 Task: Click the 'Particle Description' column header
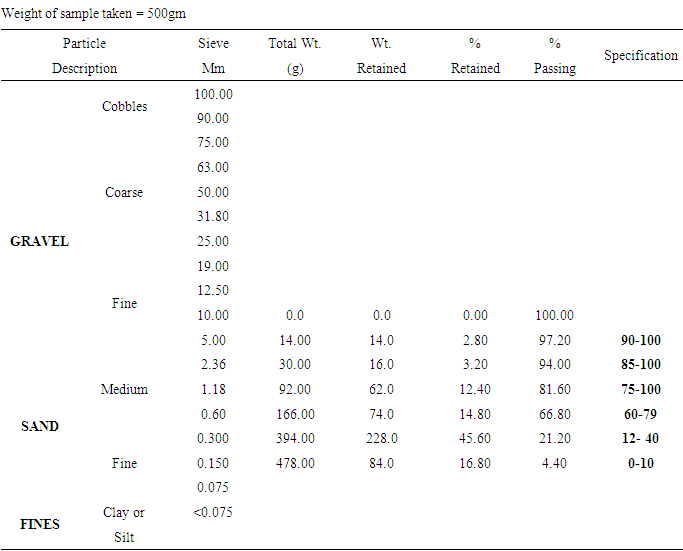[x=84, y=56]
